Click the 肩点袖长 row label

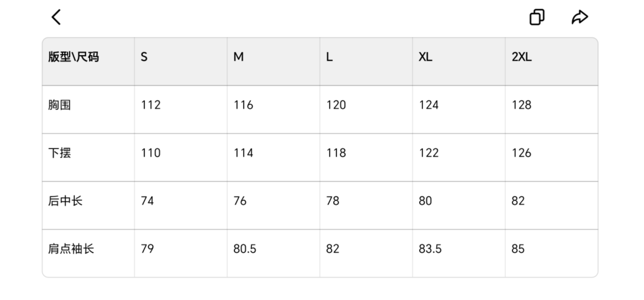point(71,249)
